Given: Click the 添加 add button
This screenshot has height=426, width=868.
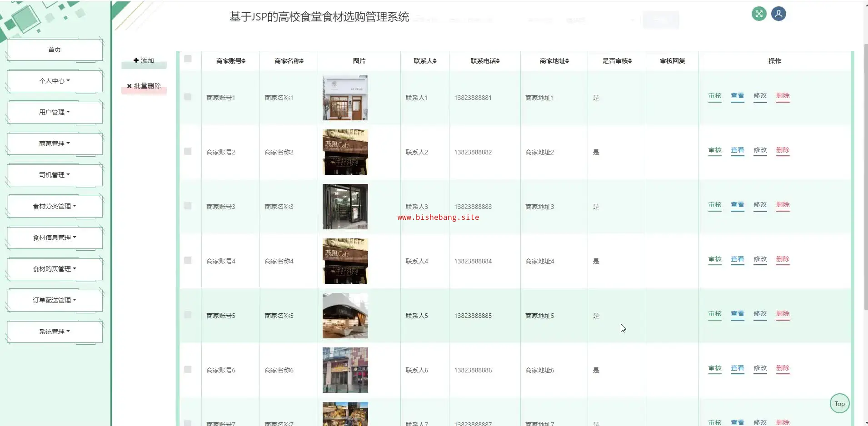Looking at the screenshot, I should click(144, 61).
